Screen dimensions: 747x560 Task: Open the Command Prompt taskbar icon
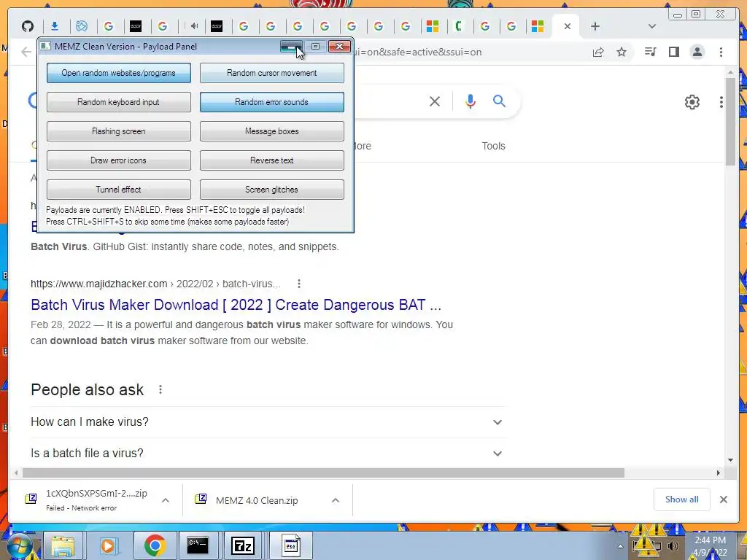coord(198,545)
